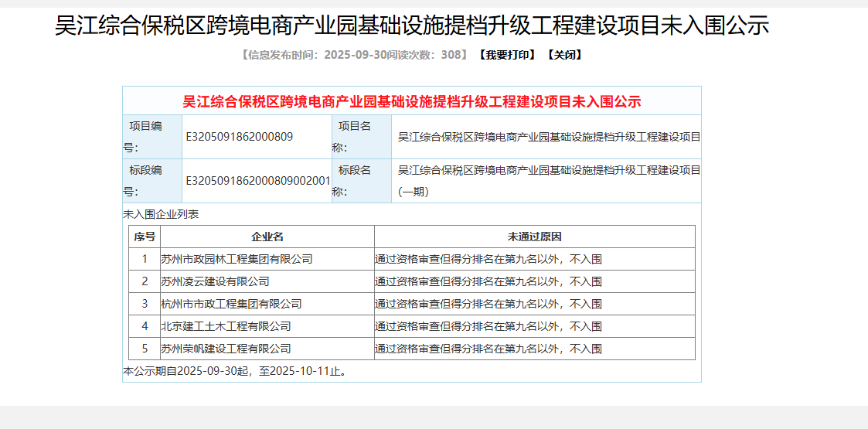This screenshot has height=429, width=868.
Task: Click the 序号 column header
Action: tap(145, 237)
